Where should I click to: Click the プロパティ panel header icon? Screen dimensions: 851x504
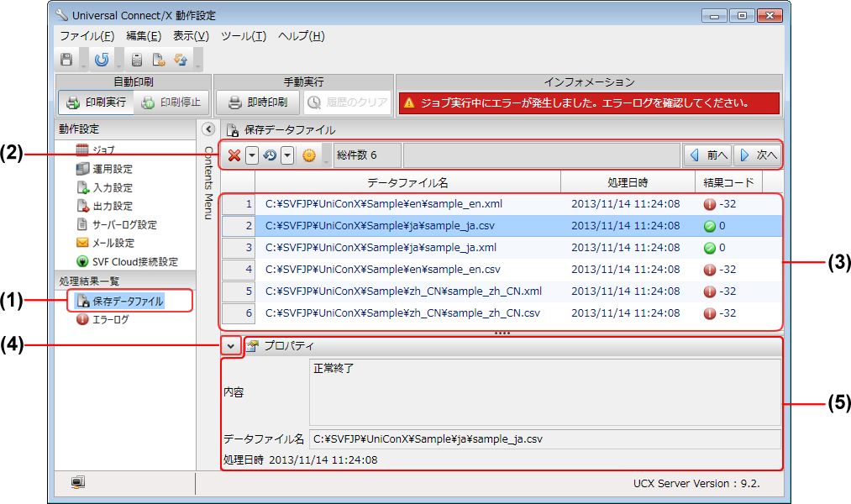(251, 346)
